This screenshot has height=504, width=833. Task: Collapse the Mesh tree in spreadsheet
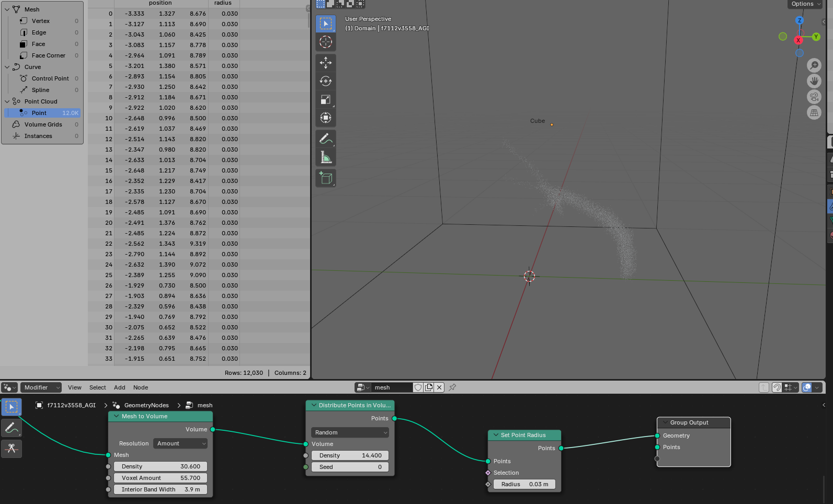tap(7, 9)
